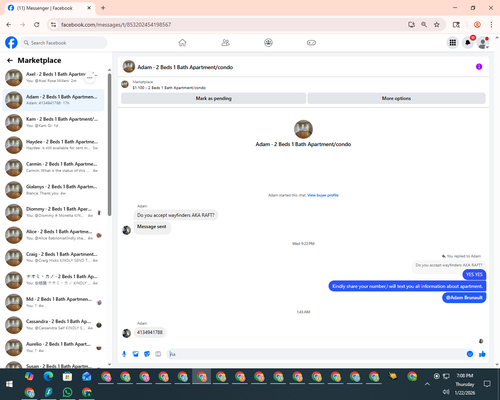Open conversation info purple icon
Image resolution: width=500 pixels, height=400 pixels.
479,67
